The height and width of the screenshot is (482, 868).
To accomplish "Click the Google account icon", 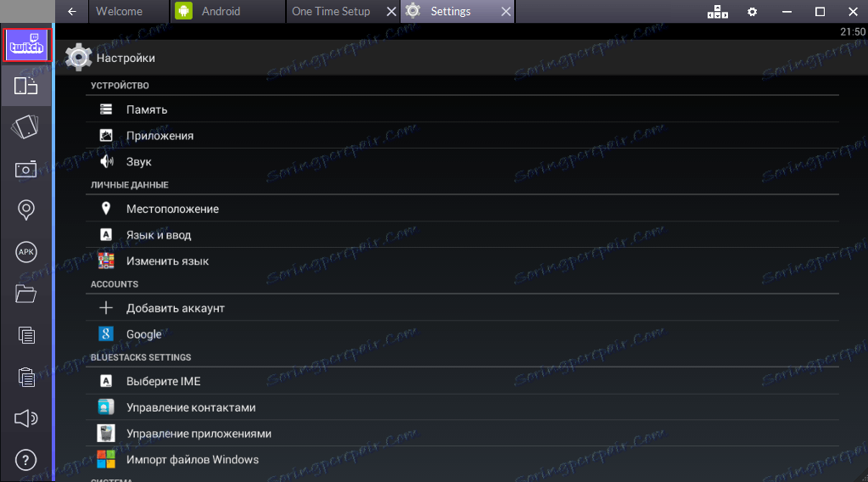I will [106, 333].
